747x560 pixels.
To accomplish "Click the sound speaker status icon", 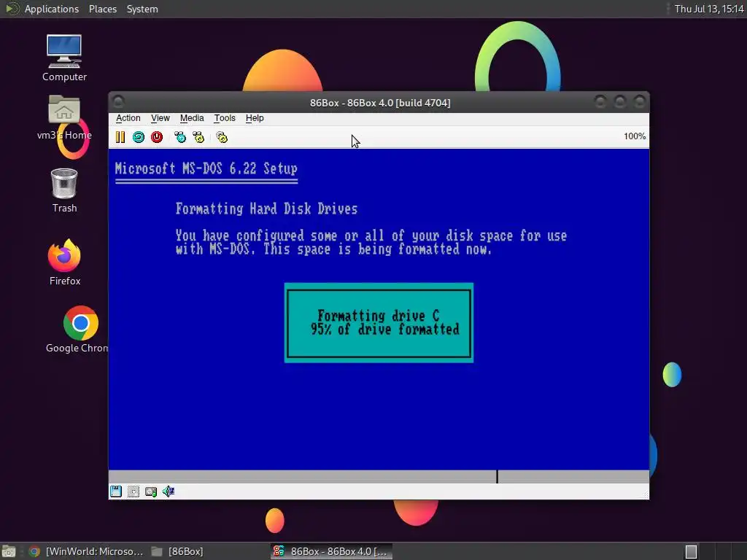I will tap(169, 491).
